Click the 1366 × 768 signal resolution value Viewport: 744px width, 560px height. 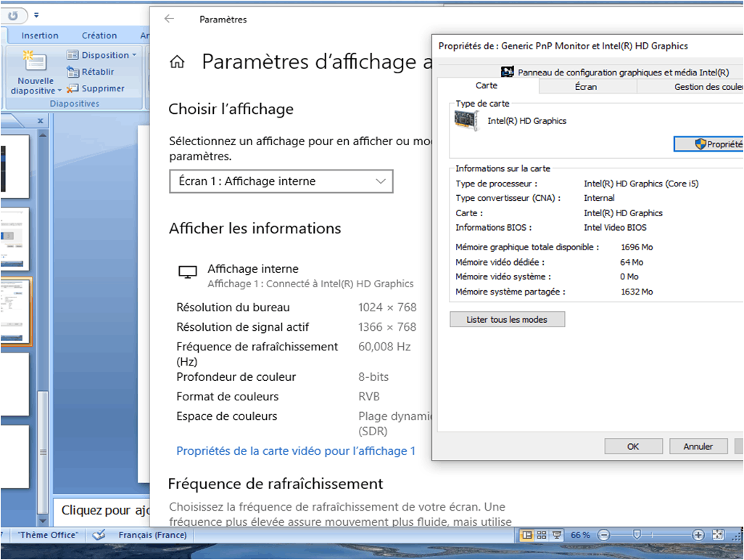[387, 327]
